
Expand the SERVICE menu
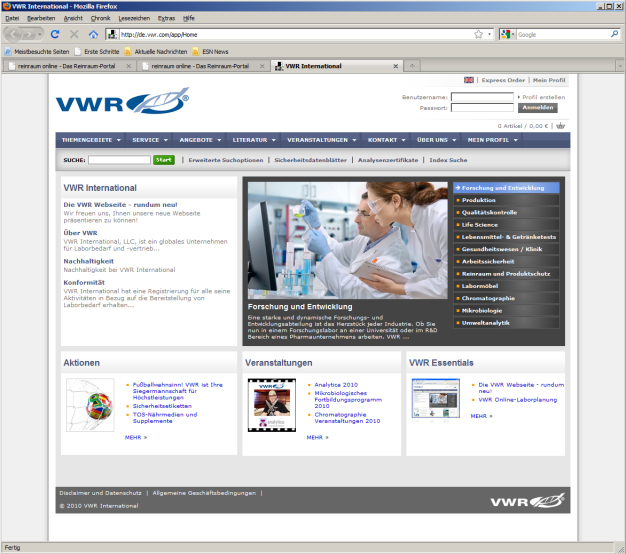[x=150, y=140]
